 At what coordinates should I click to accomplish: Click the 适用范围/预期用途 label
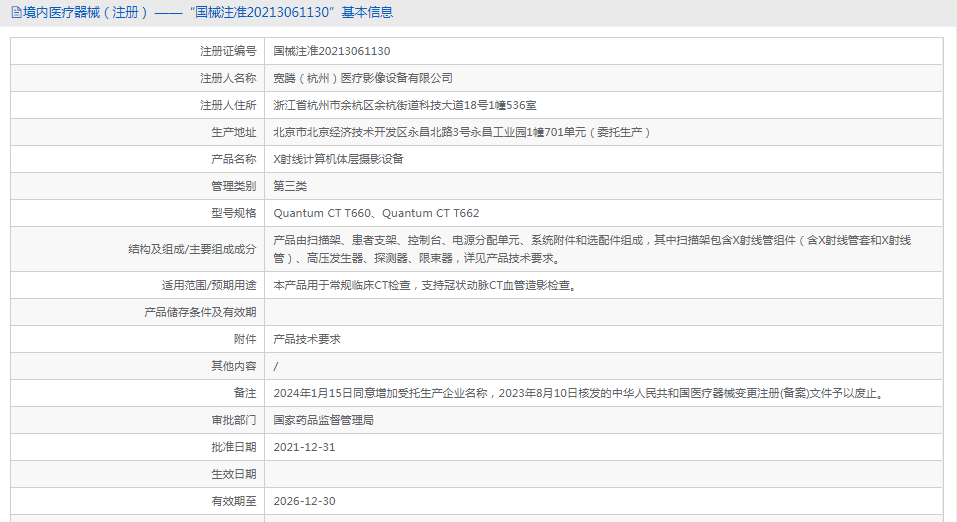click(x=209, y=285)
